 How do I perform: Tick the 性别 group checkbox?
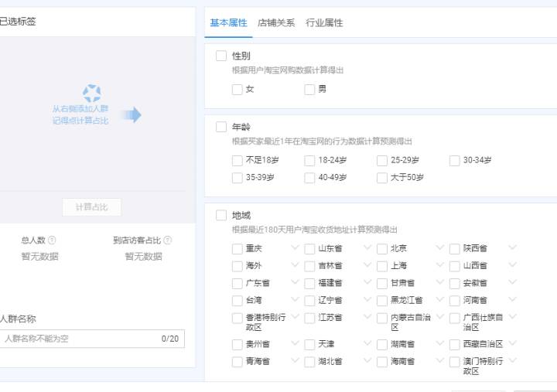(221, 56)
